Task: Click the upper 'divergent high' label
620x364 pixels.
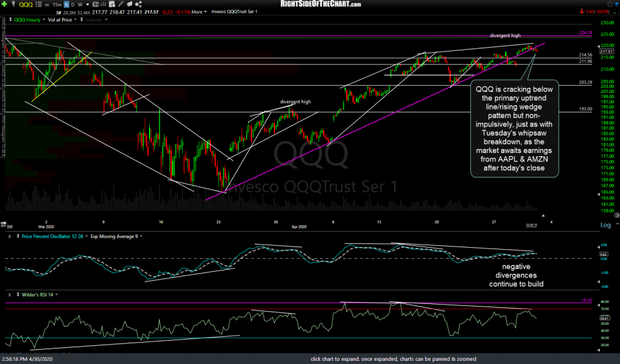Action: (505, 35)
